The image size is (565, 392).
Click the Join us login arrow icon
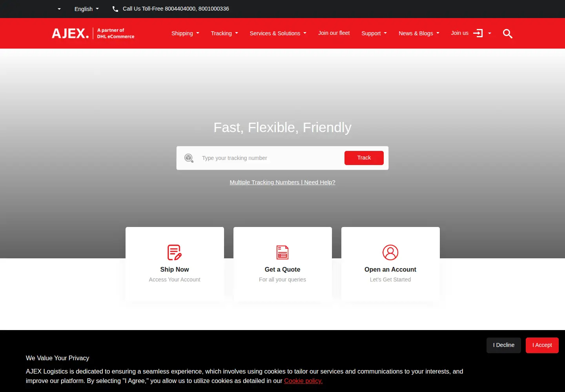[x=478, y=33]
